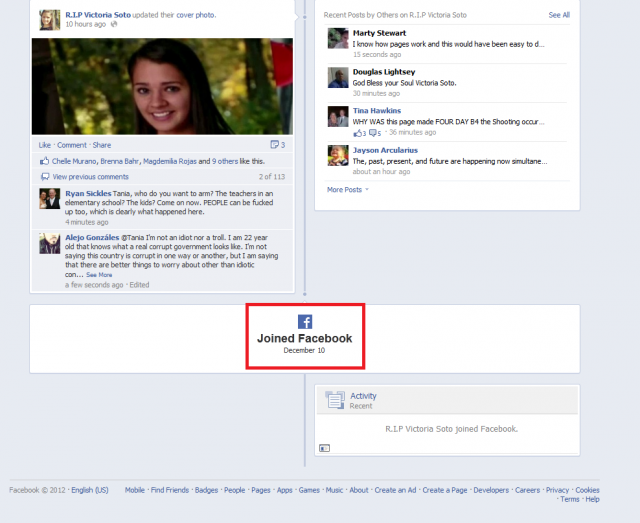Open Developers footer link
Image resolution: width=640 pixels, height=523 pixels.
[491, 490]
